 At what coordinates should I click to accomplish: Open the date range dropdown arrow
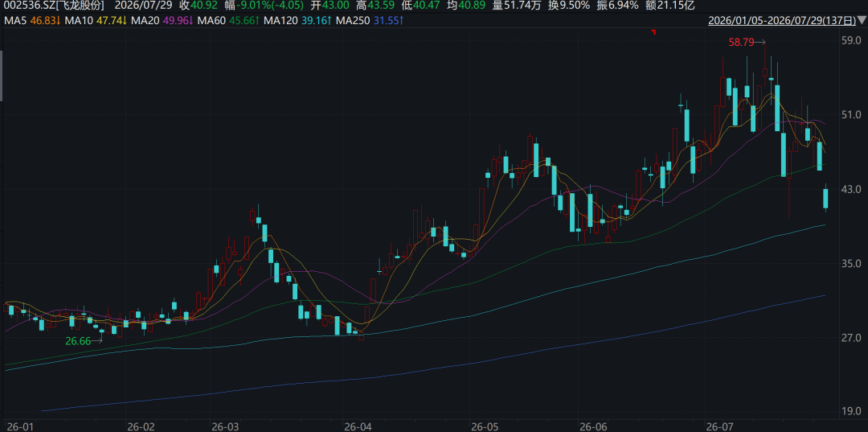tap(862, 21)
